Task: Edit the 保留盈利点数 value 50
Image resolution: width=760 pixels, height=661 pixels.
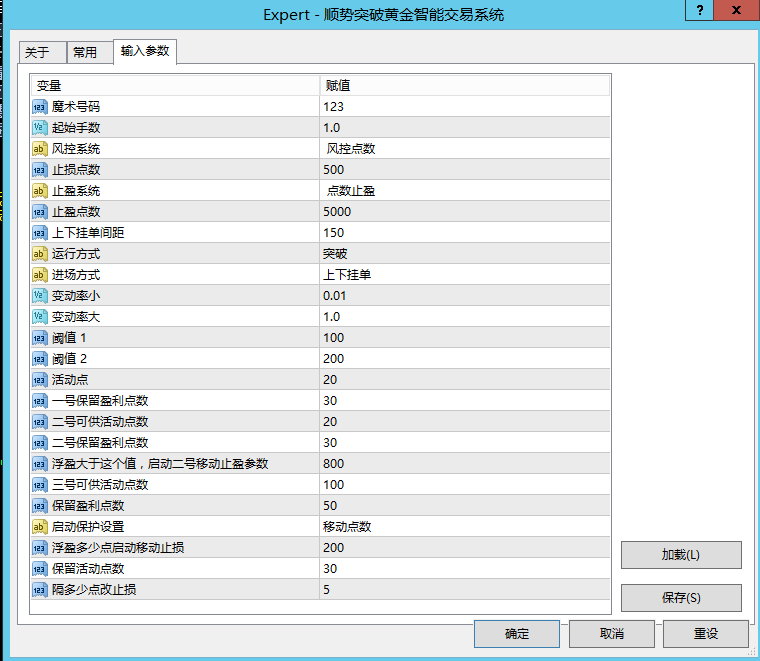Action: tap(465, 505)
